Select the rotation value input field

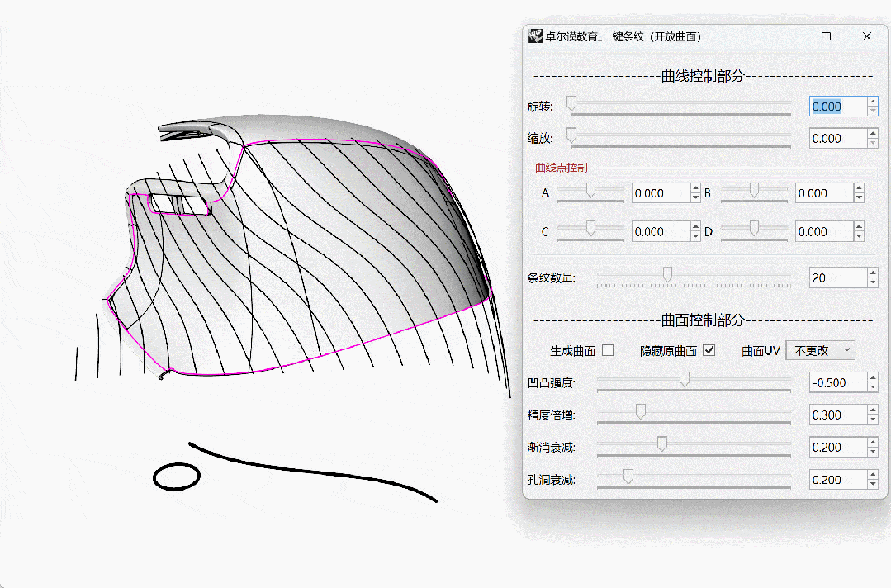click(x=838, y=107)
